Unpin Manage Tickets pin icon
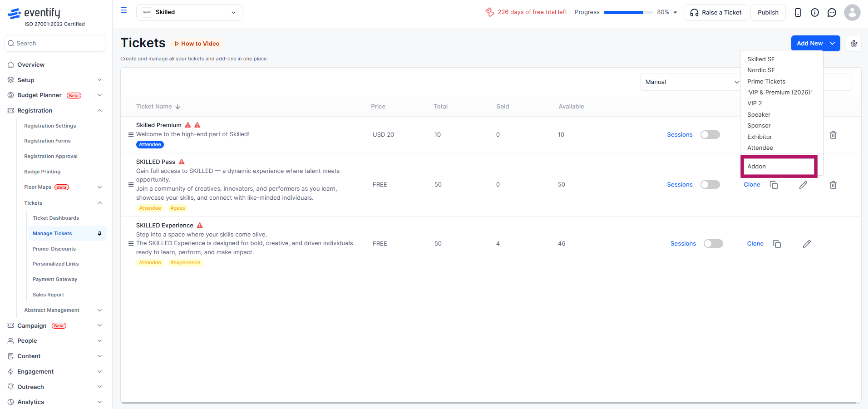The height and width of the screenshot is (409, 868). pos(99,233)
